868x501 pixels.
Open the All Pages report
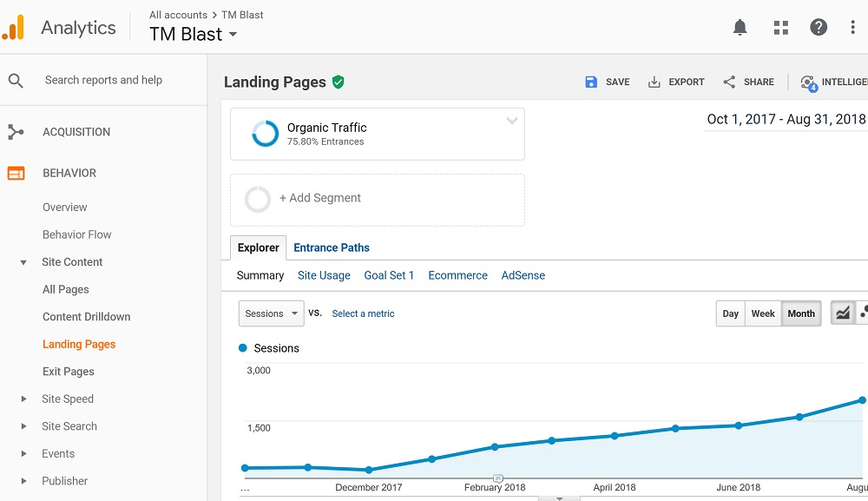tap(66, 289)
